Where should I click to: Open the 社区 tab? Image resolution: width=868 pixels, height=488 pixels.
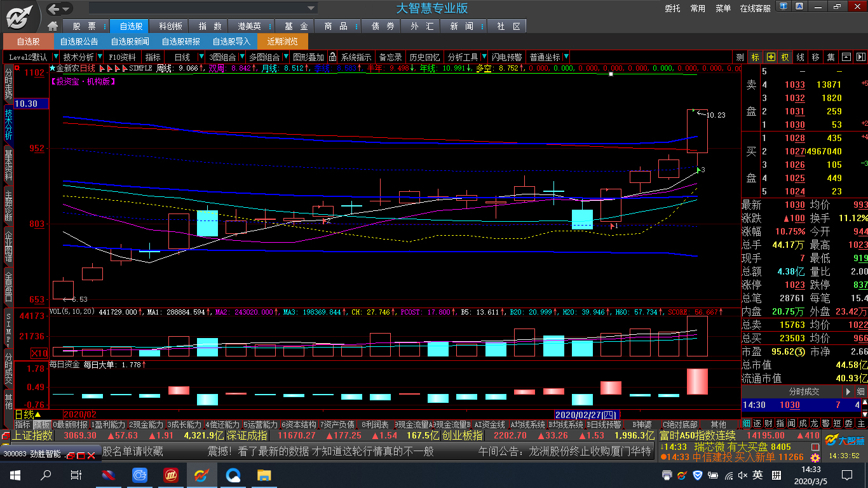[x=508, y=26]
